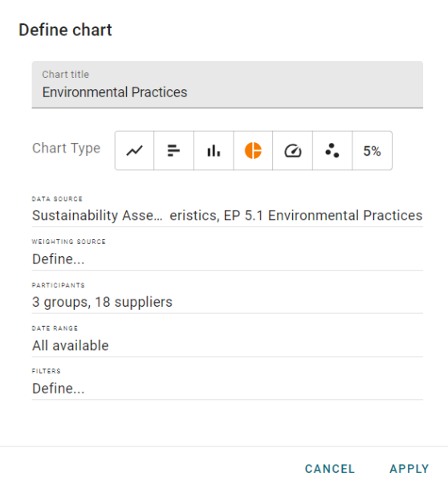Click the PARTICIPANTS caption text
This screenshot has height=489, width=448.
59,285
